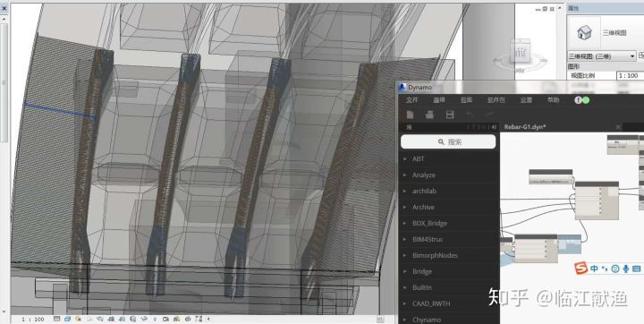Toggle Sun Path icon in view control bar
Screen dimensions: 644x324
click(x=78, y=319)
